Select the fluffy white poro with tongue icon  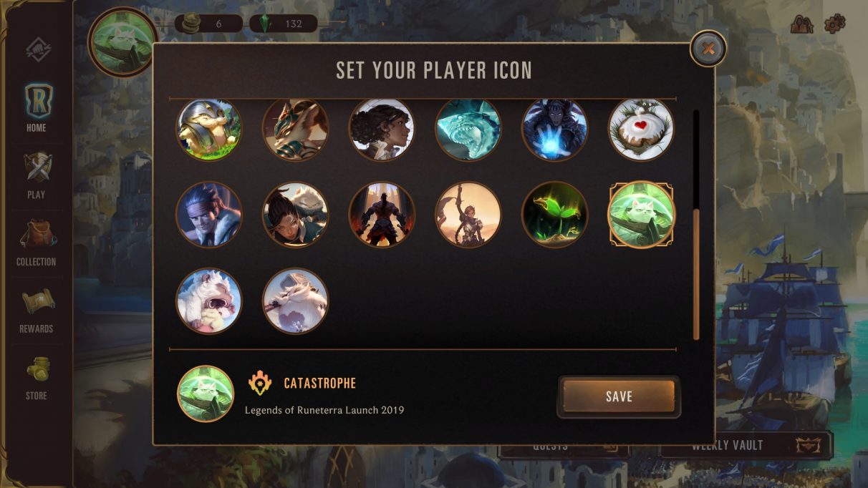click(x=209, y=301)
